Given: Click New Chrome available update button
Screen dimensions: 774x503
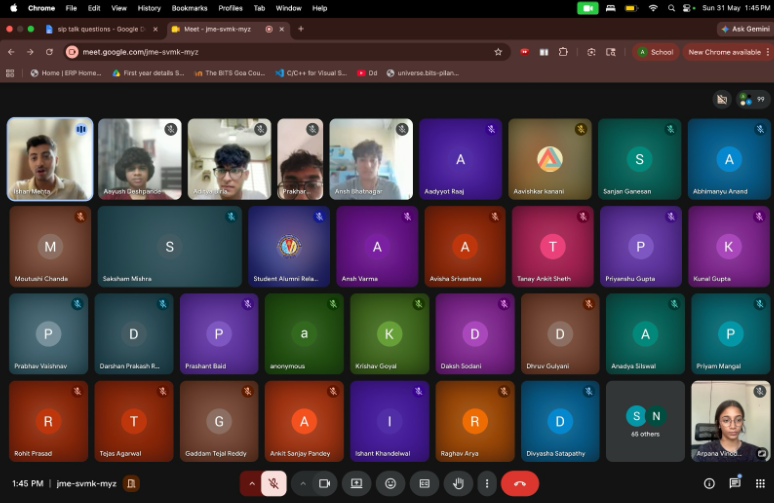Looking at the screenshot, I should tap(724, 52).
